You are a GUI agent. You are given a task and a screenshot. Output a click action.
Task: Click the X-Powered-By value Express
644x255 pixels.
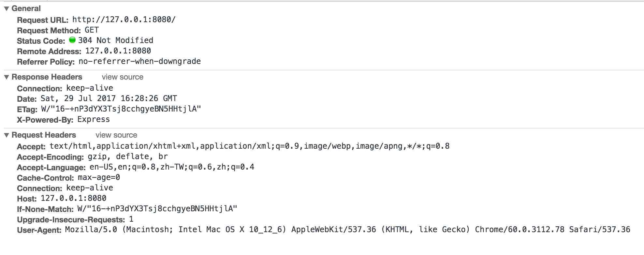(x=94, y=119)
